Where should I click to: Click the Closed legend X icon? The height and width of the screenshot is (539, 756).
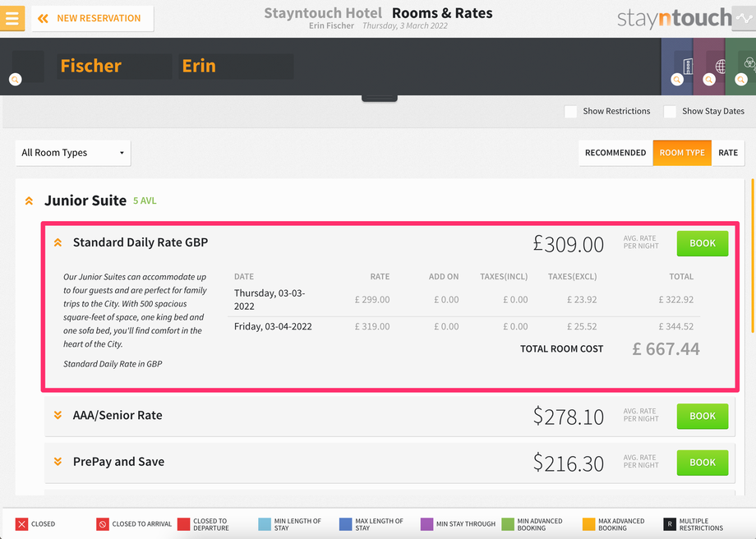point(21,524)
